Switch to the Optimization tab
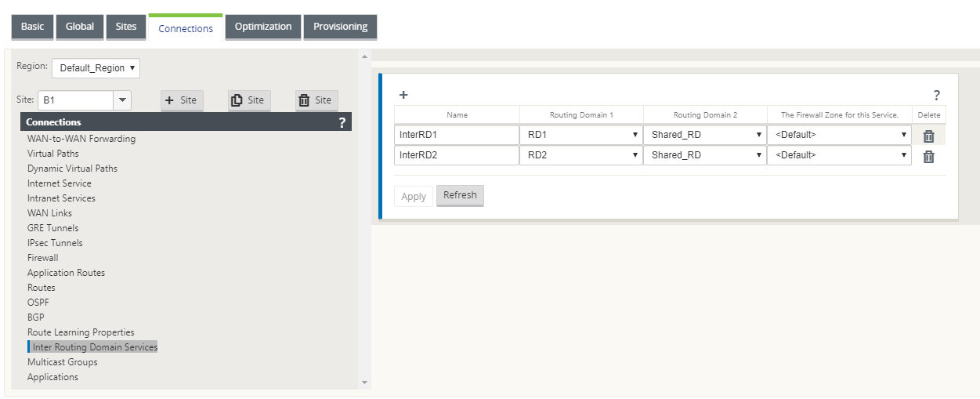The width and height of the screenshot is (980, 399). coord(263,27)
